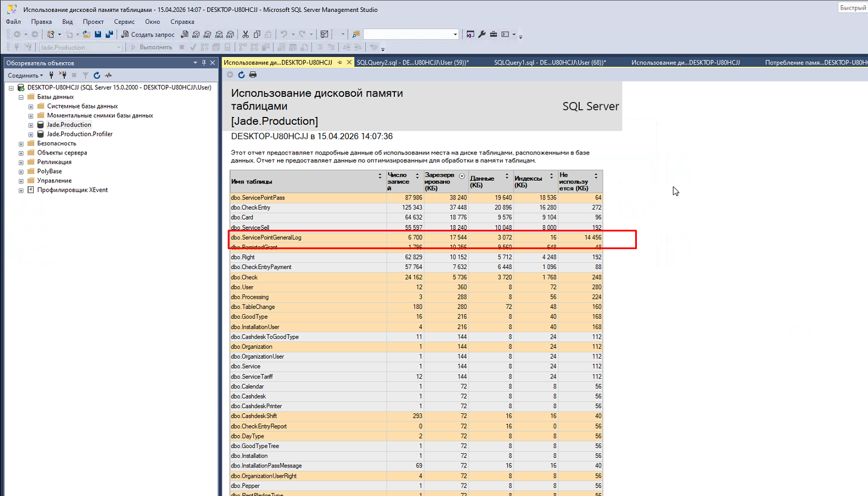Click the Save All icon in toolbar
The width and height of the screenshot is (868, 496).
pyautogui.click(x=109, y=34)
